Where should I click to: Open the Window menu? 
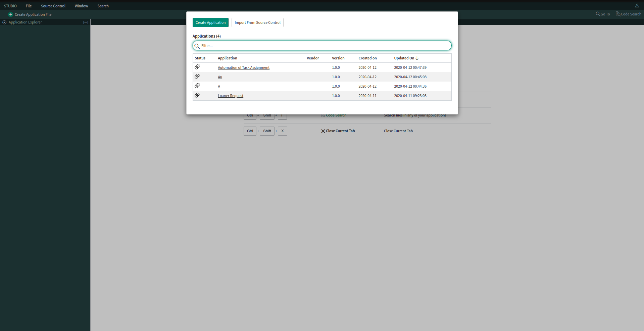click(x=81, y=6)
